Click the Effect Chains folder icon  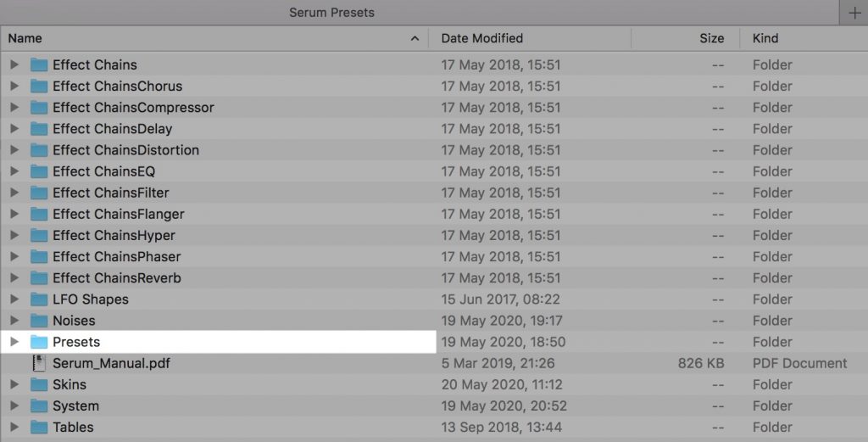[39, 64]
